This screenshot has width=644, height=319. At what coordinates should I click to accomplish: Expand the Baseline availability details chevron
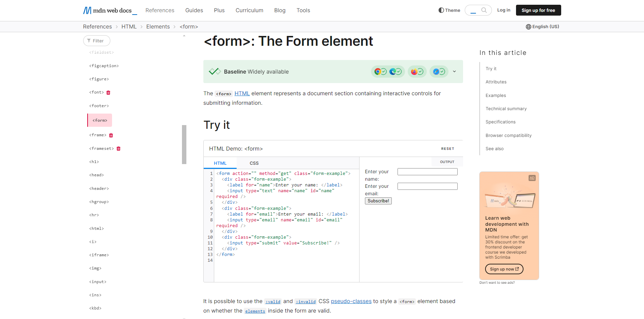(x=454, y=72)
